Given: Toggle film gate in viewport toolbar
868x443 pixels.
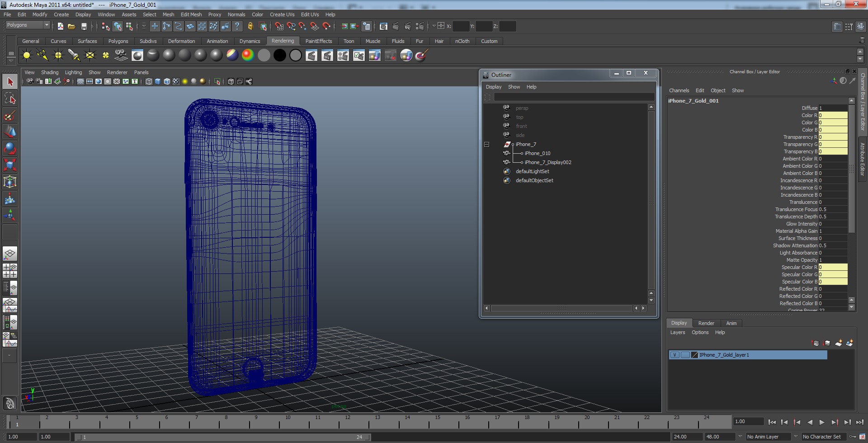Looking at the screenshot, I should pyautogui.click(x=90, y=81).
